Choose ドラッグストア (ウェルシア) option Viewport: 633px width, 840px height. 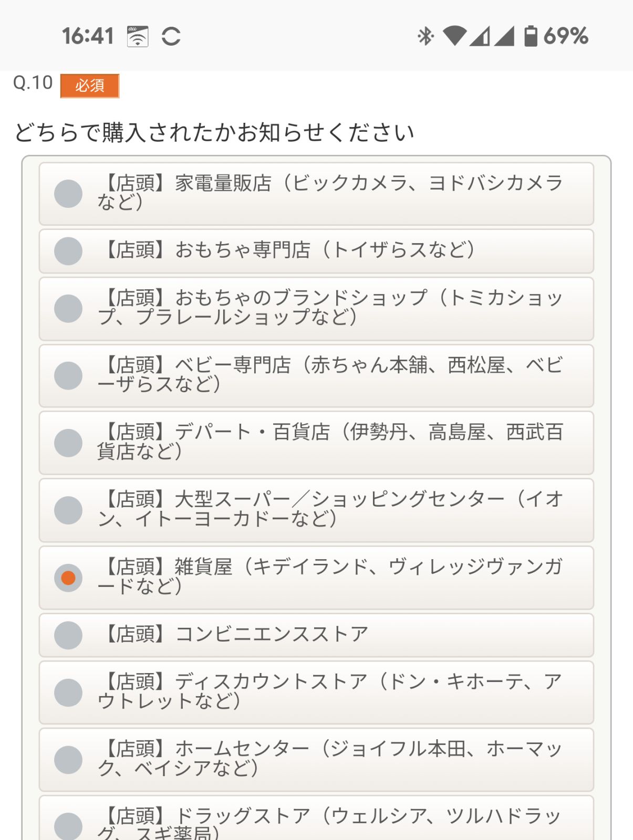coord(316,819)
